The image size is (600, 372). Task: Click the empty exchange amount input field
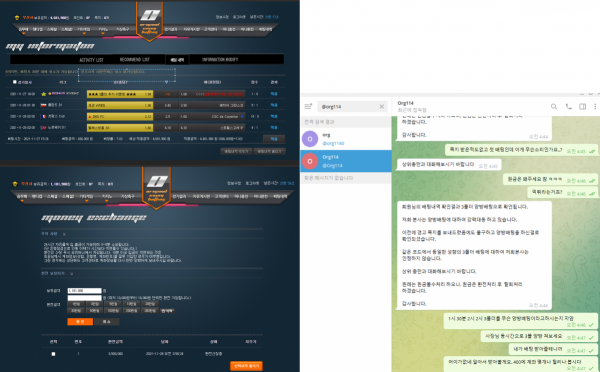click(x=85, y=298)
